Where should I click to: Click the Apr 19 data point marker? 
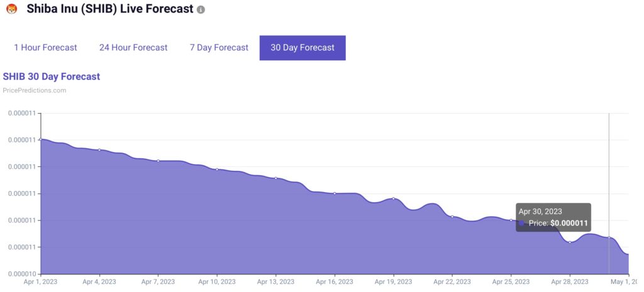pos(393,198)
